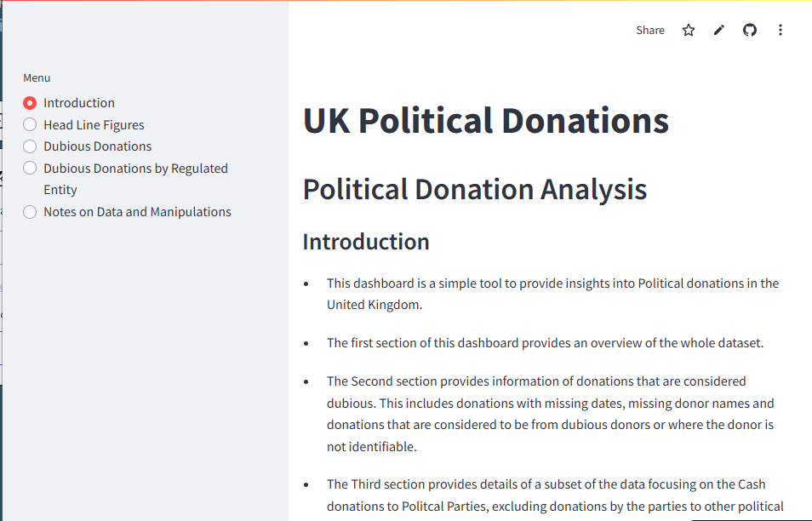812x521 pixels.
Task: Click the paragraph starting 'This dashboard is a simple tool'
Action: 552,294
